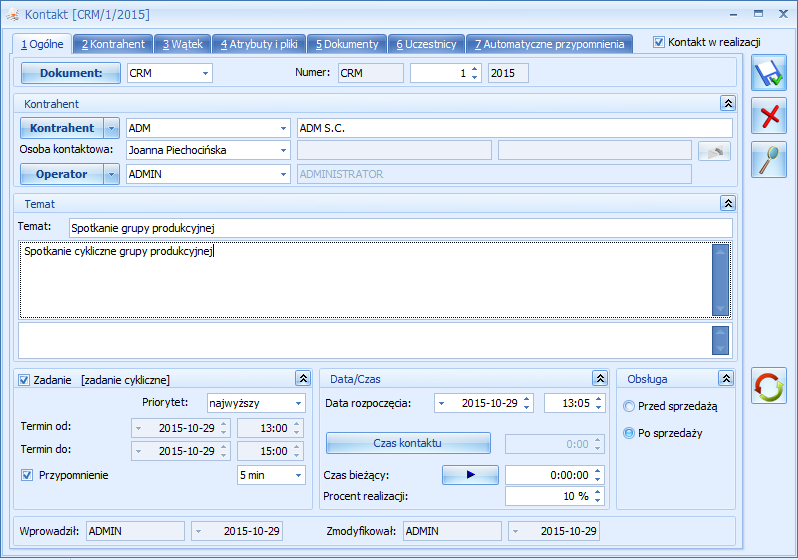
Task: Open the Operator button's arrow menu
Action: click(x=111, y=174)
